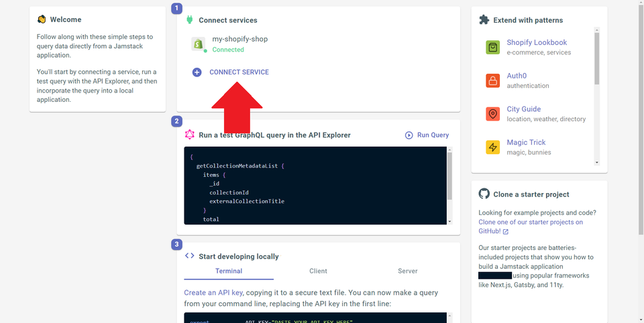Switch to the Server tab

(407, 271)
